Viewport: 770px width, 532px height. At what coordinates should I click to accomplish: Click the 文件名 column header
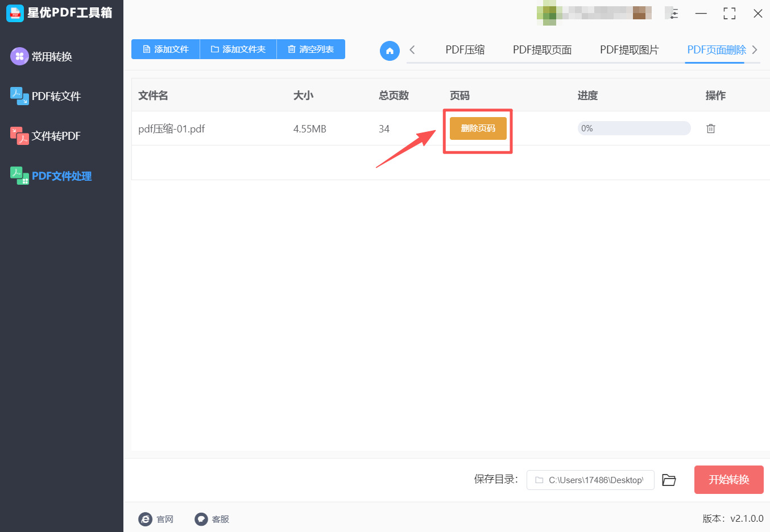[153, 95]
